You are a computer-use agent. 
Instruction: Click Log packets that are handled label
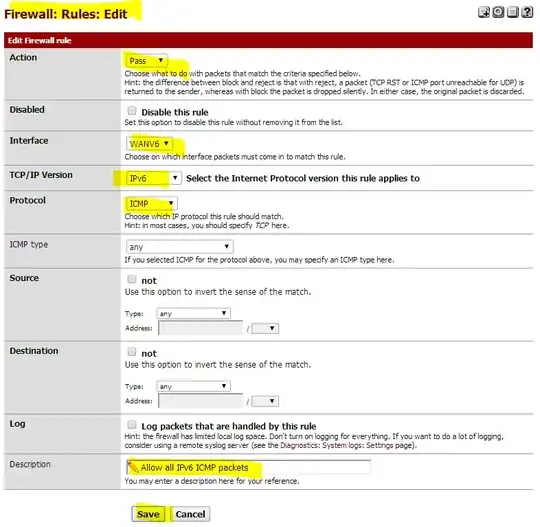tap(229, 426)
